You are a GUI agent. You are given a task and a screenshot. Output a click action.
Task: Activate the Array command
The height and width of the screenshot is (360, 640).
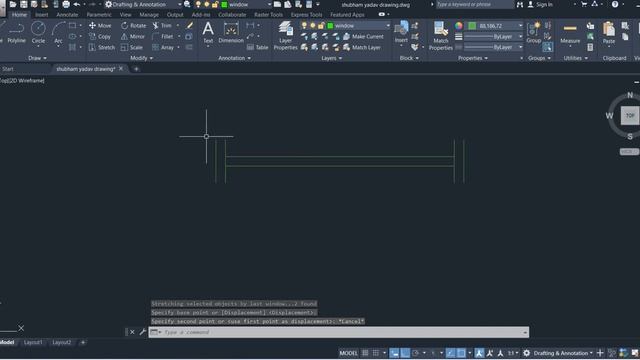click(163, 47)
